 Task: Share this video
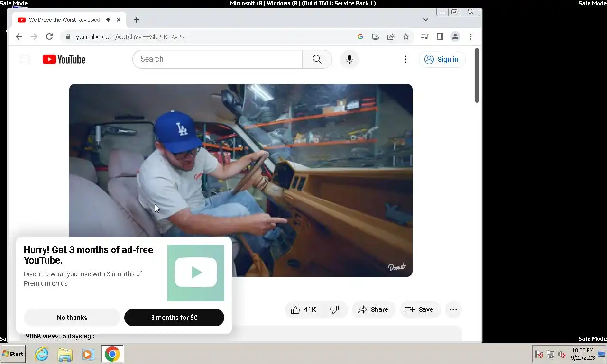[x=373, y=309]
